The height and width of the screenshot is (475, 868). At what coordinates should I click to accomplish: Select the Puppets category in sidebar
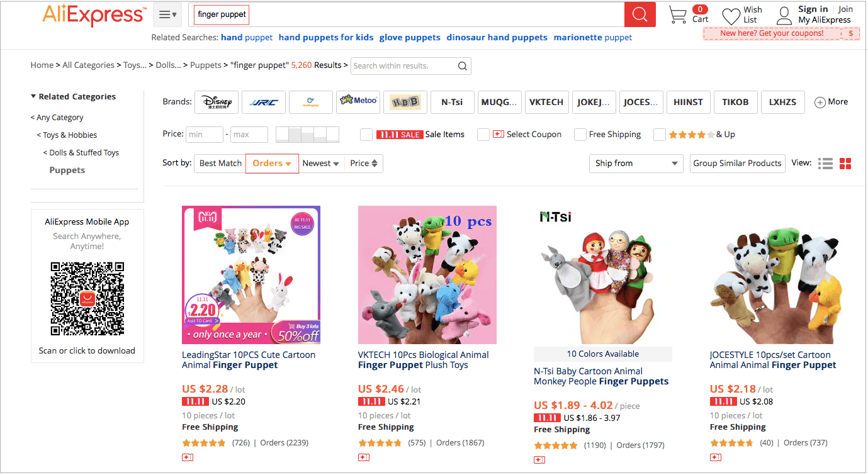(67, 170)
